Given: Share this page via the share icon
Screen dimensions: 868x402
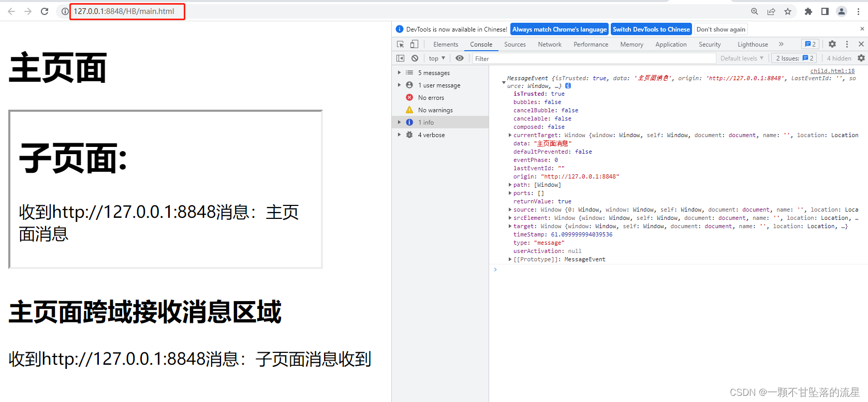Looking at the screenshot, I should tap(771, 11).
